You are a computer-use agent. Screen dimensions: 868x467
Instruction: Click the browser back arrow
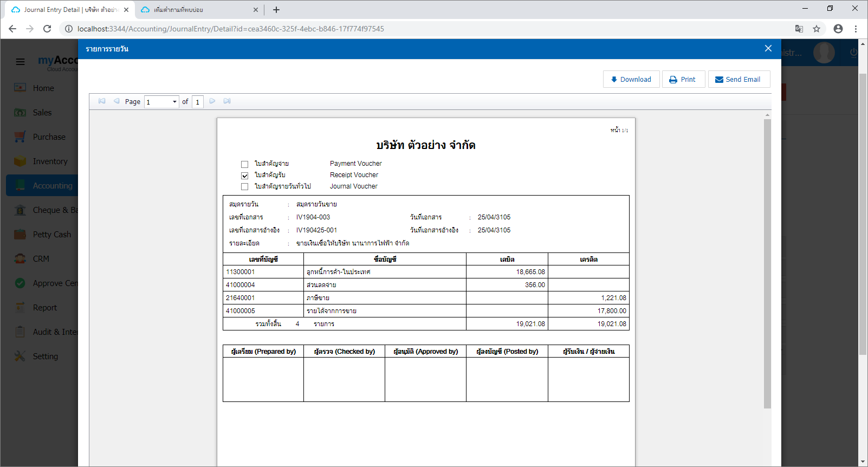(12, 29)
